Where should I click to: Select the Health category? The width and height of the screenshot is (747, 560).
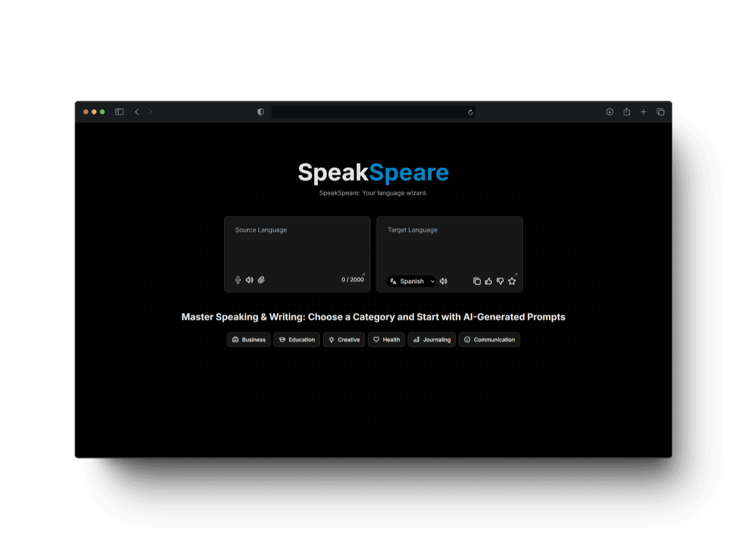pyautogui.click(x=387, y=340)
